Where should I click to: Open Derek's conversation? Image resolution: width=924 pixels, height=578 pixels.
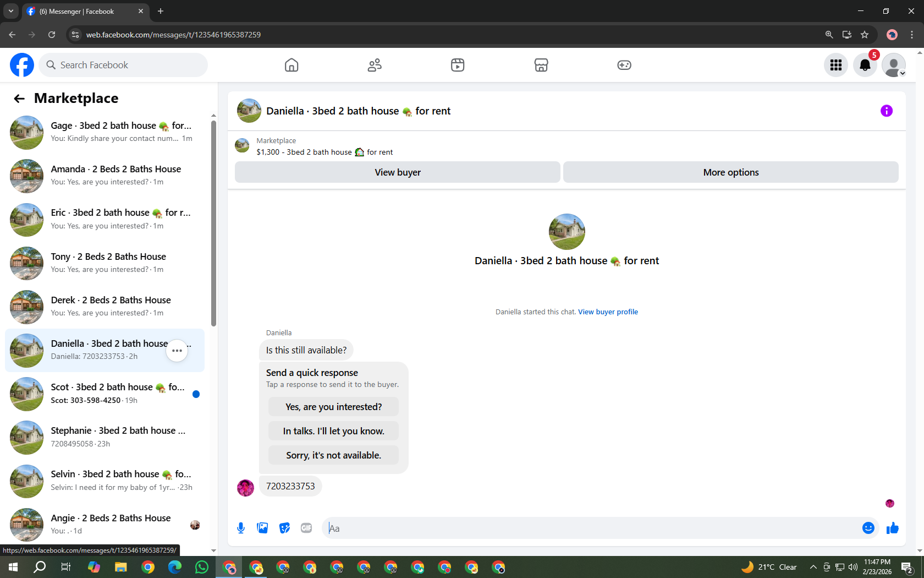(105, 307)
